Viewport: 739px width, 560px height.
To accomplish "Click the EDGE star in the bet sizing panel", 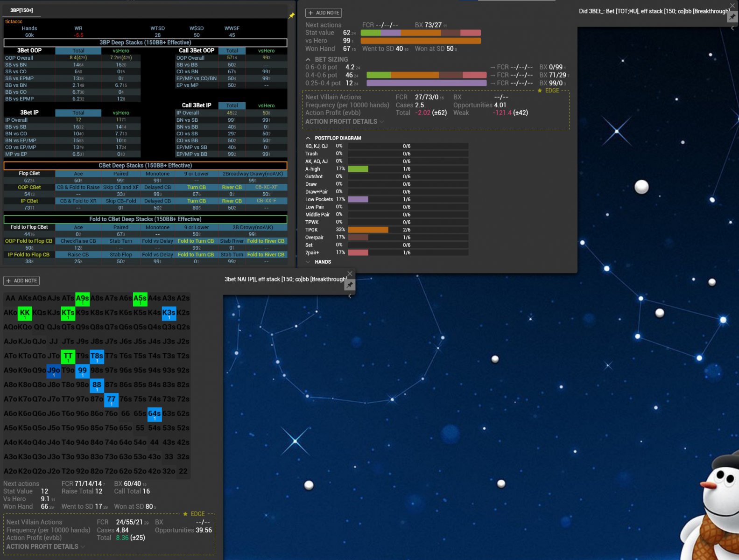I will [540, 91].
